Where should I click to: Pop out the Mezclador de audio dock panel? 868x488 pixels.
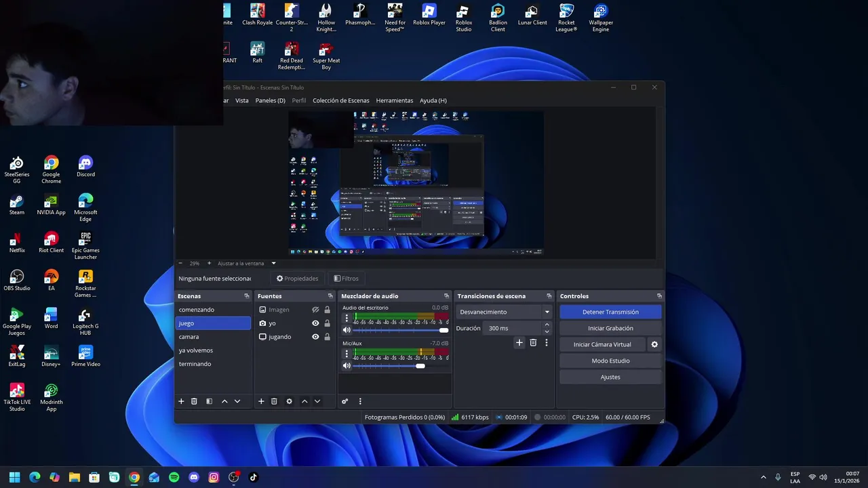click(x=446, y=296)
